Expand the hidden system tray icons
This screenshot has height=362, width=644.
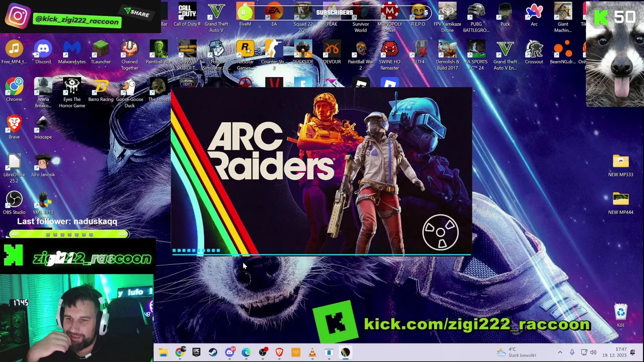point(560,352)
